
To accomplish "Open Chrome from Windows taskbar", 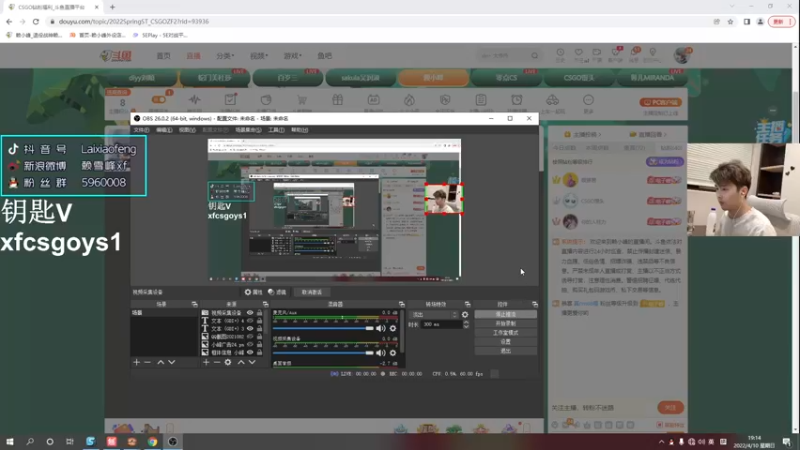I will [x=153, y=441].
